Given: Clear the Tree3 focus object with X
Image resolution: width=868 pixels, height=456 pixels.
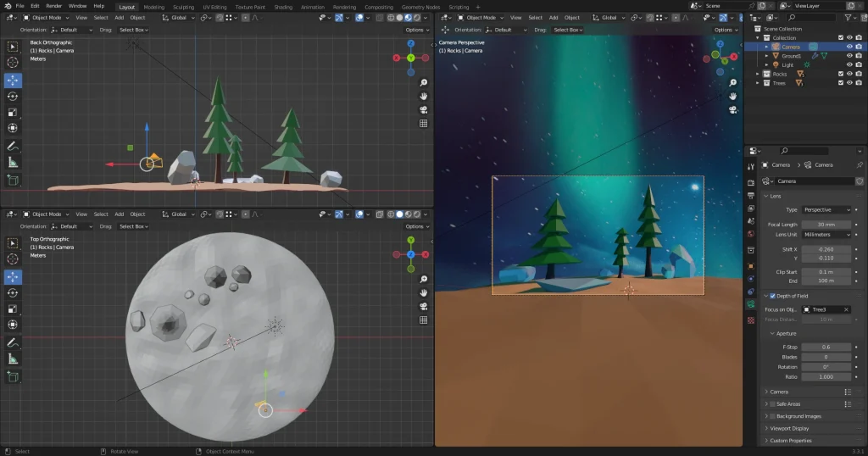Looking at the screenshot, I should pos(846,309).
